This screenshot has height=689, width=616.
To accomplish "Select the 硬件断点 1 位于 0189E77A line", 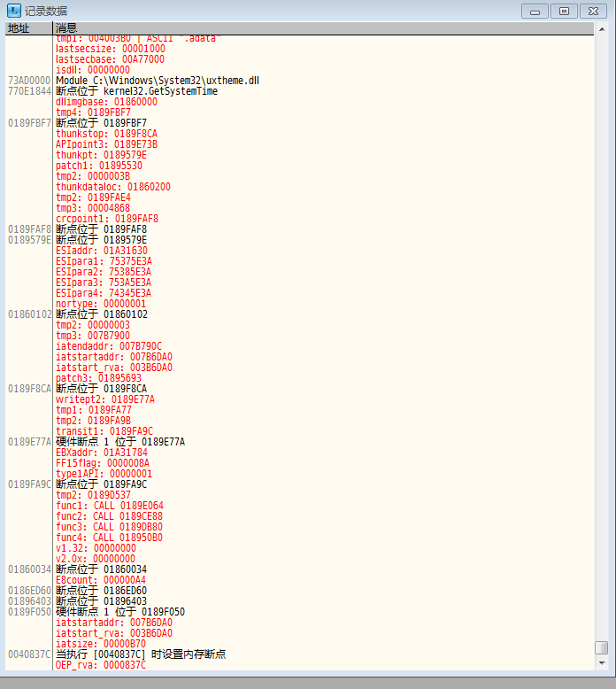I will 120,442.
